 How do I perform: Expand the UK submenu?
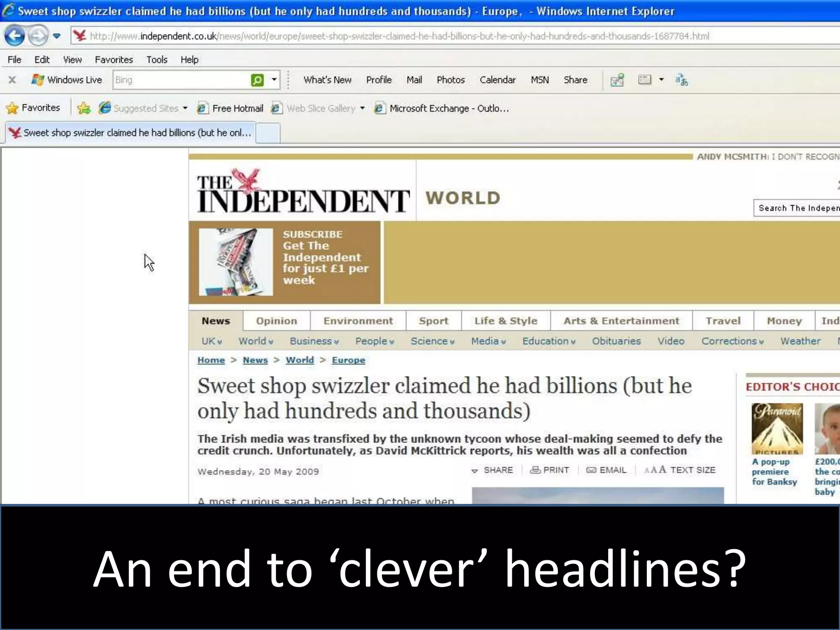[212, 341]
